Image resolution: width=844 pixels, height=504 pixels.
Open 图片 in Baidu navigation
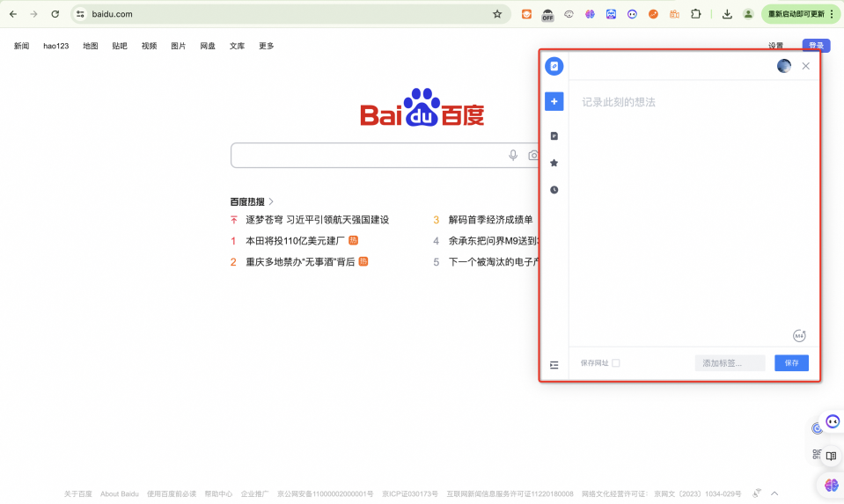tap(178, 46)
